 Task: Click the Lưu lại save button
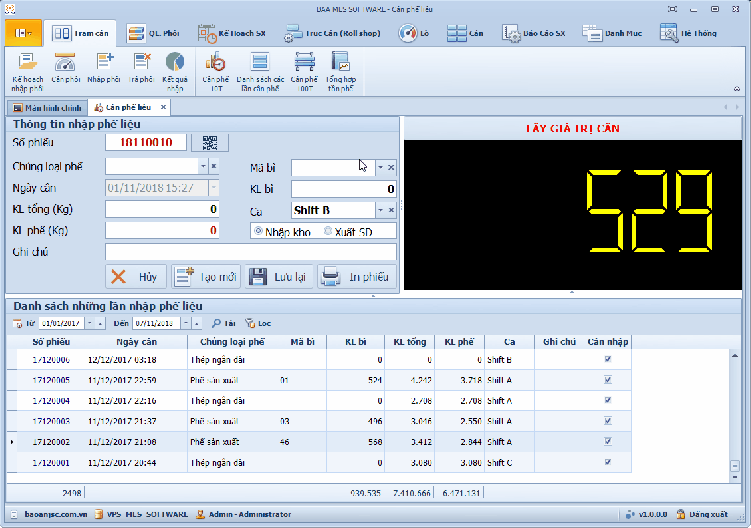pyautogui.click(x=279, y=276)
